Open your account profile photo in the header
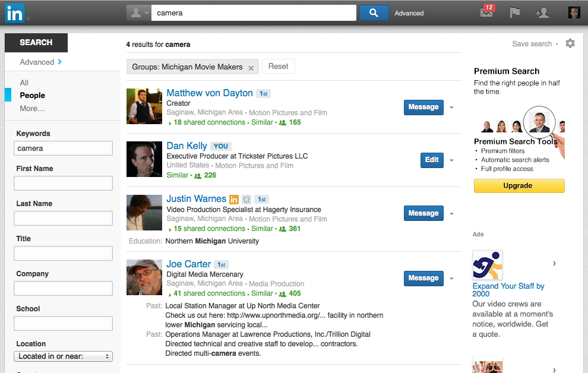This screenshot has height=373, width=588. click(x=574, y=12)
